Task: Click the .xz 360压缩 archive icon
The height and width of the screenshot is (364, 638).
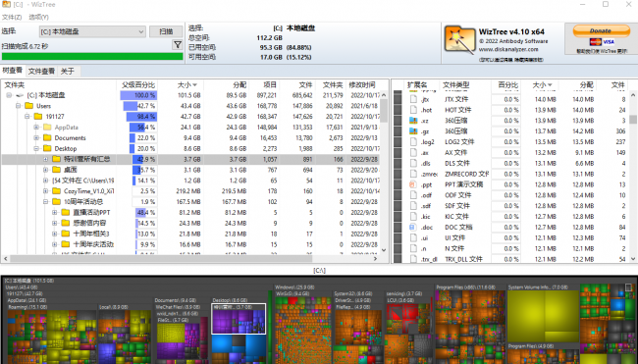Action: coord(413,121)
